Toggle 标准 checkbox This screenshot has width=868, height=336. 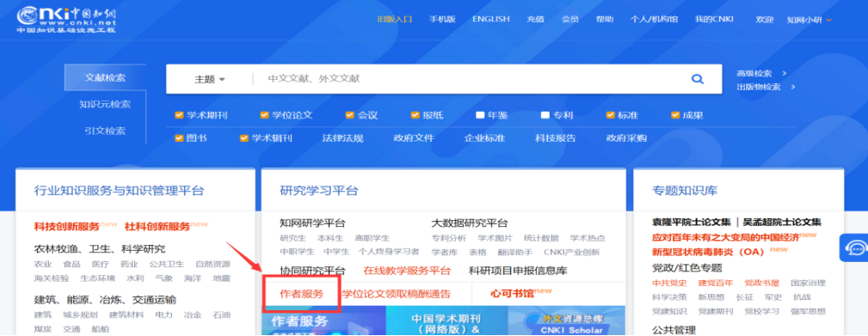(x=611, y=115)
